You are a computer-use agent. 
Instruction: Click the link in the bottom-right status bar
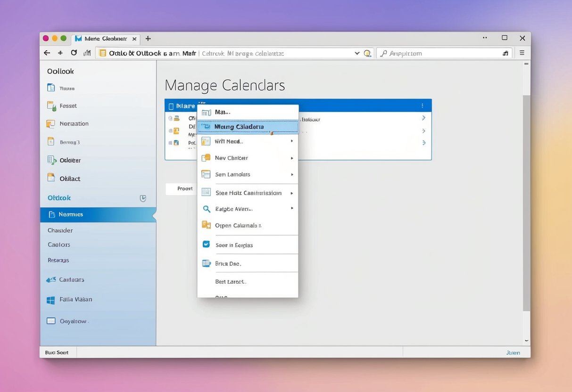pyautogui.click(x=513, y=352)
